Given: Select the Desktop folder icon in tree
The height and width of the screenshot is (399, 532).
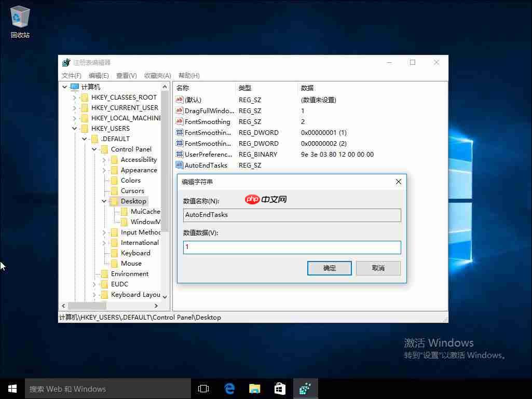Looking at the screenshot, I should pos(114,201).
